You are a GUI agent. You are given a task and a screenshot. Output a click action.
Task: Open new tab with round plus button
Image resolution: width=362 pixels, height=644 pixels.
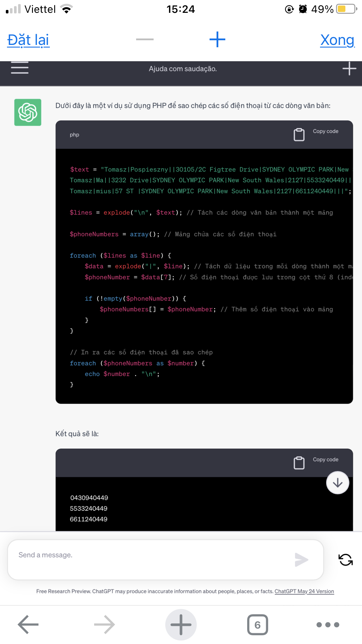(181, 625)
